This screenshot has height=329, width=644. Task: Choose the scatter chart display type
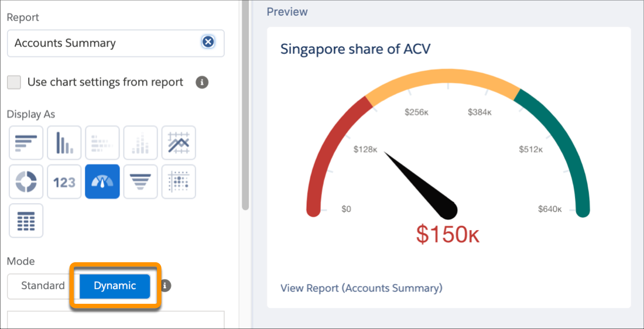(179, 181)
